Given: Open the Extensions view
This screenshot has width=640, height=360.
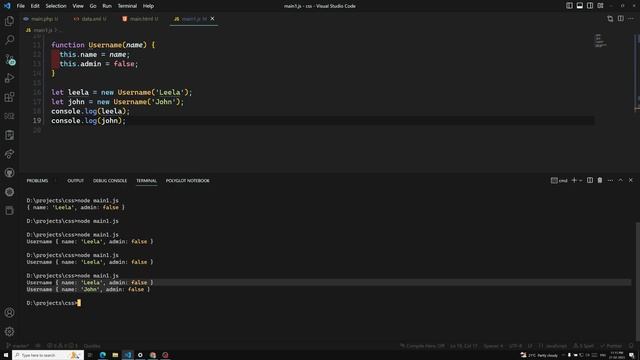Looking at the screenshot, I should (x=9, y=97).
